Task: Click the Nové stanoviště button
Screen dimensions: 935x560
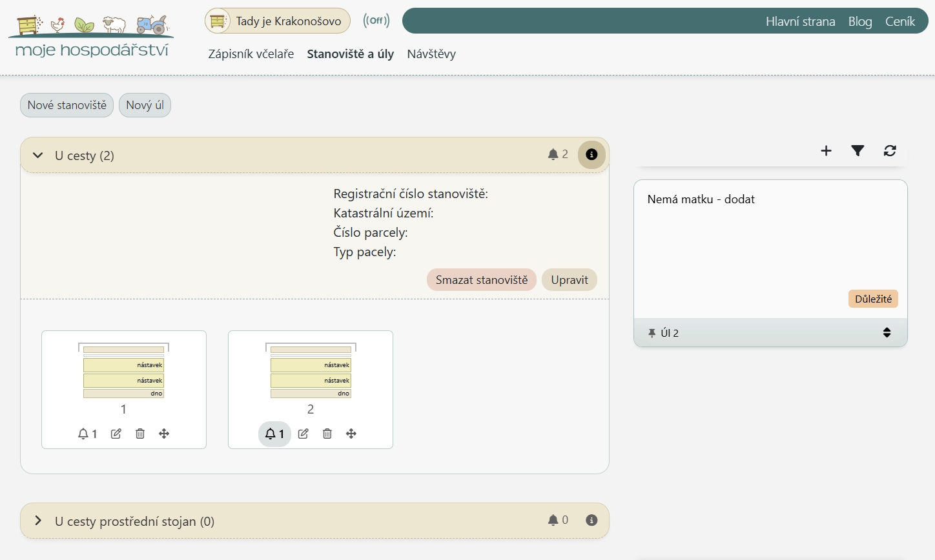Action: tap(67, 105)
